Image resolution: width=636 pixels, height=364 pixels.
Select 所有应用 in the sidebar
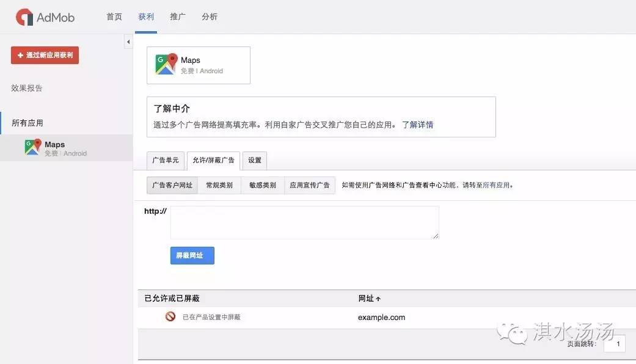point(27,123)
